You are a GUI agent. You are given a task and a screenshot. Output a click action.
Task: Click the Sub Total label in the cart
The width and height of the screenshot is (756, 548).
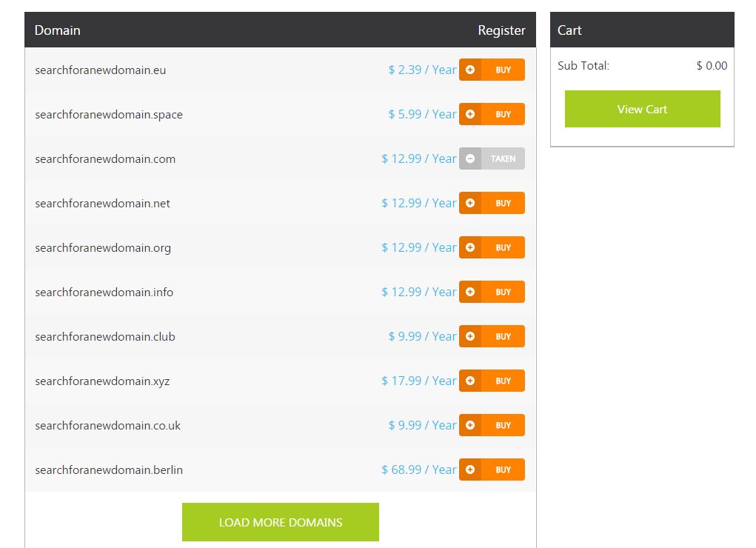click(583, 66)
